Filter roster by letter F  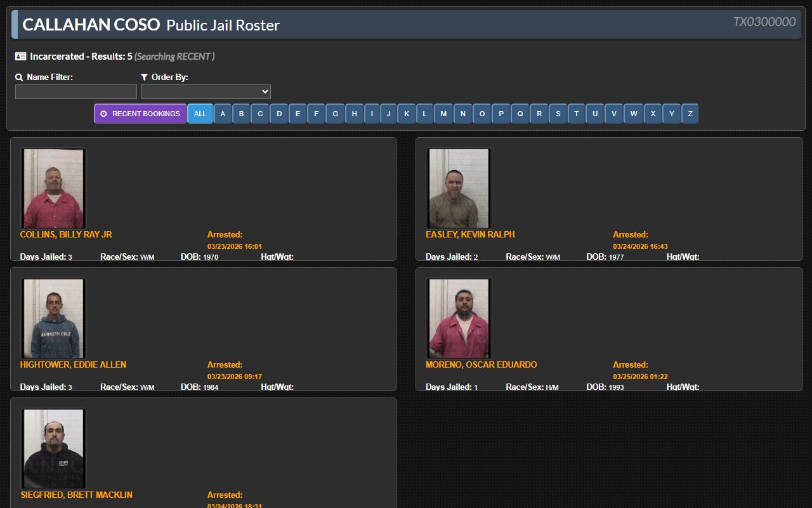click(317, 114)
